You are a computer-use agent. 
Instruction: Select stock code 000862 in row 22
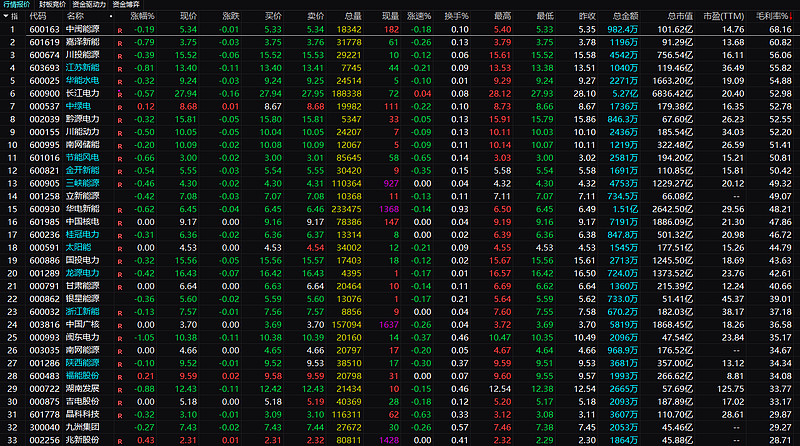coord(44,299)
